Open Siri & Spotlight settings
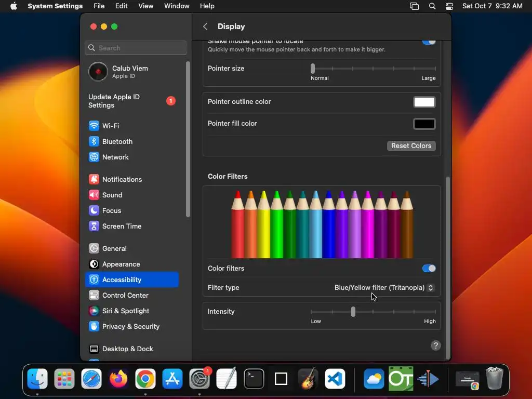 (131, 311)
